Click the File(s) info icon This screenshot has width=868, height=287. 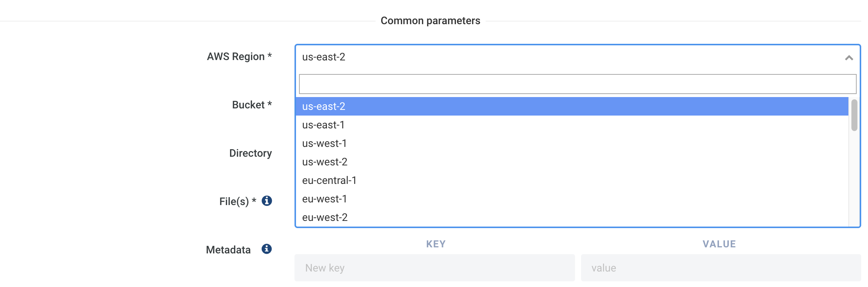click(x=267, y=201)
